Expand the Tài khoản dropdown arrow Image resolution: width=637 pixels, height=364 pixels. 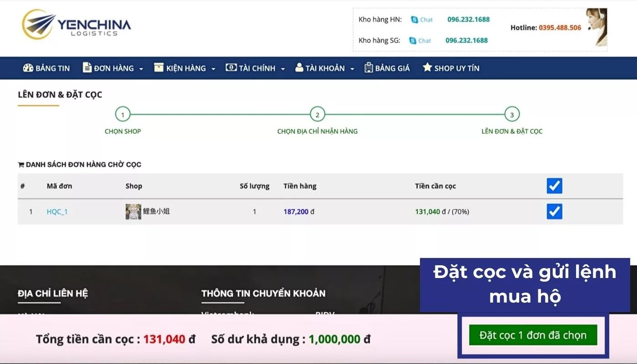[x=352, y=69]
